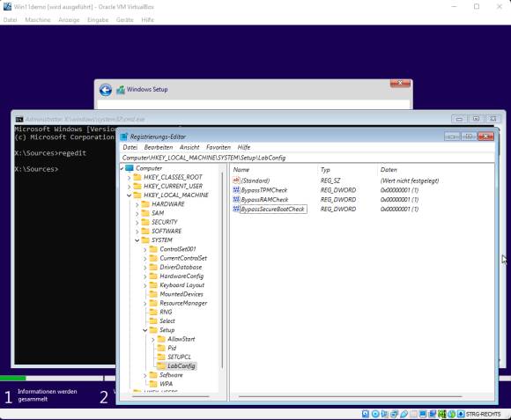Screen dimensions: 511x420
Task: Click the USB indicator in VirtualBox status bar
Action: point(404,414)
